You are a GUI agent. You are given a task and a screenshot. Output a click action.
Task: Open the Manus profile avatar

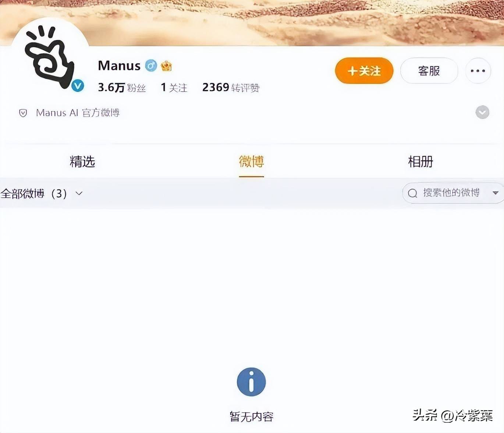click(50, 55)
